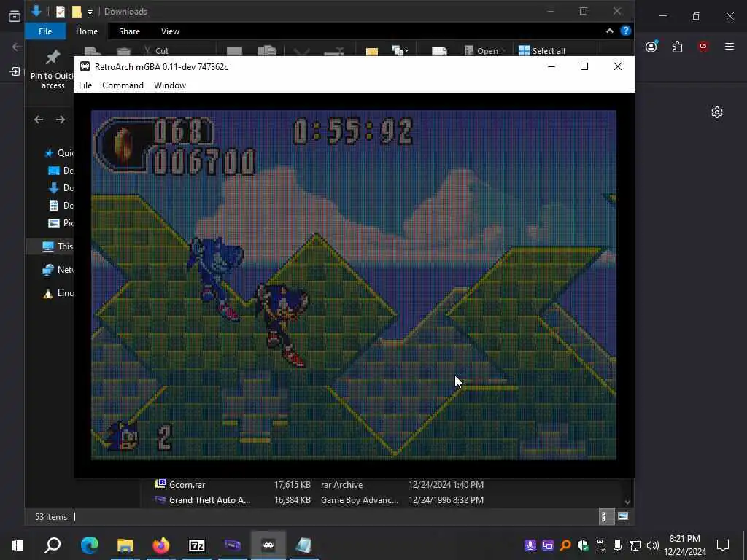Select Quick access in the navigation pane
This screenshot has height=560, width=747.
(x=58, y=153)
